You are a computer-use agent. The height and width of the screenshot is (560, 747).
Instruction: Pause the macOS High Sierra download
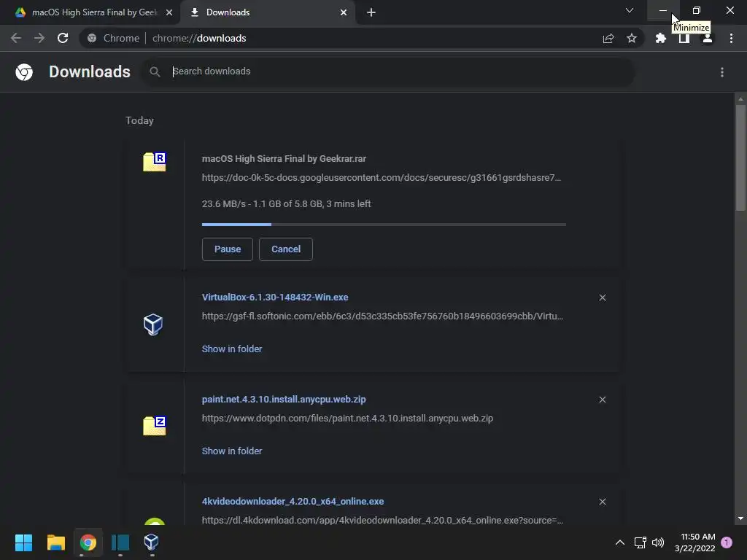coord(228,249)
